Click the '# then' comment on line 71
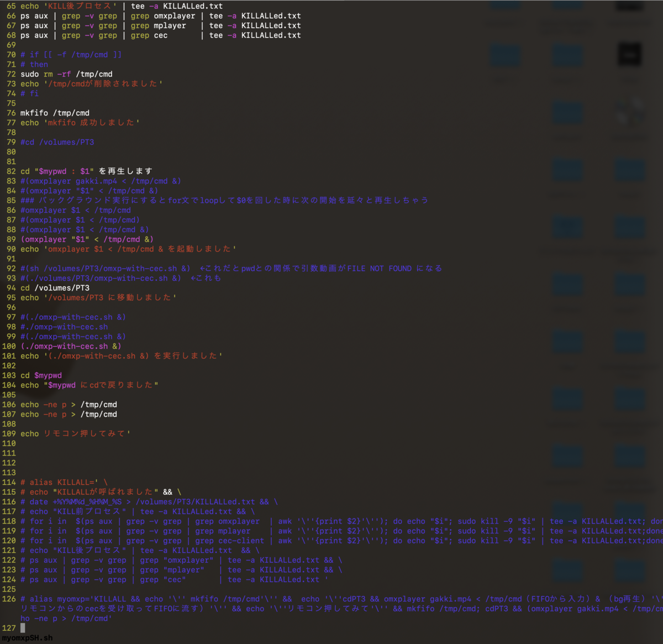The image size is (663, 644). (x=34, y=65)
